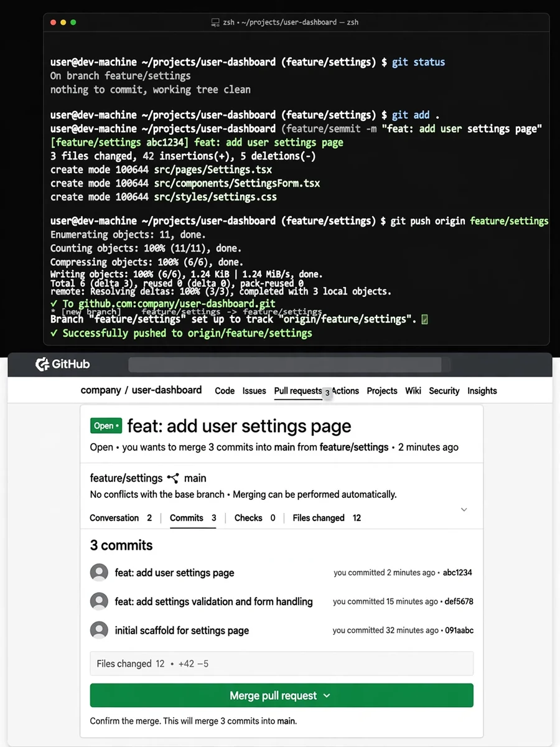The height and width of the screenshot is (747, 560).
Task: Click the 'No conflicts with the base branch' message
Action: (243, 494)
